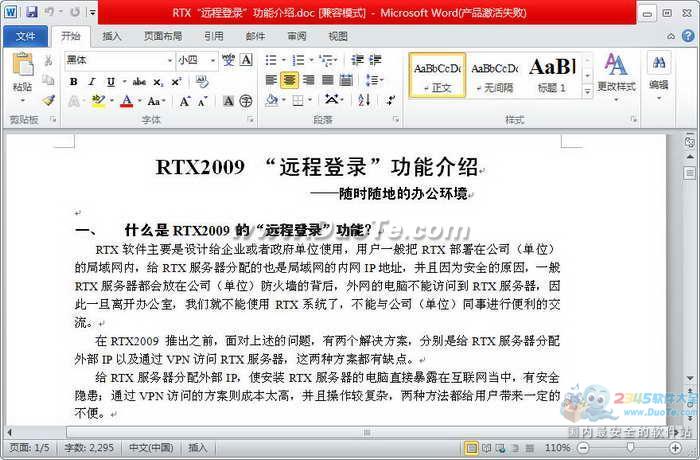The image size is (700, 460).
Task: Switch to the Insert tab
Action: [112, 36]
